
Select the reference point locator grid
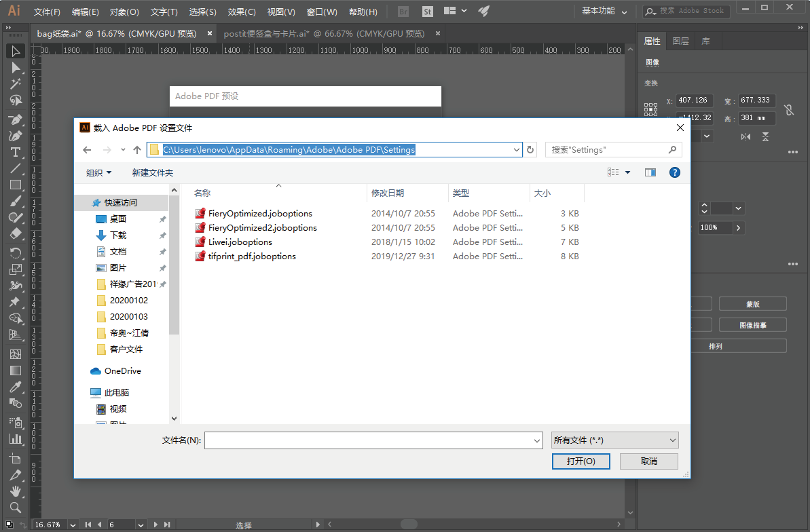(x=651, y=109)
